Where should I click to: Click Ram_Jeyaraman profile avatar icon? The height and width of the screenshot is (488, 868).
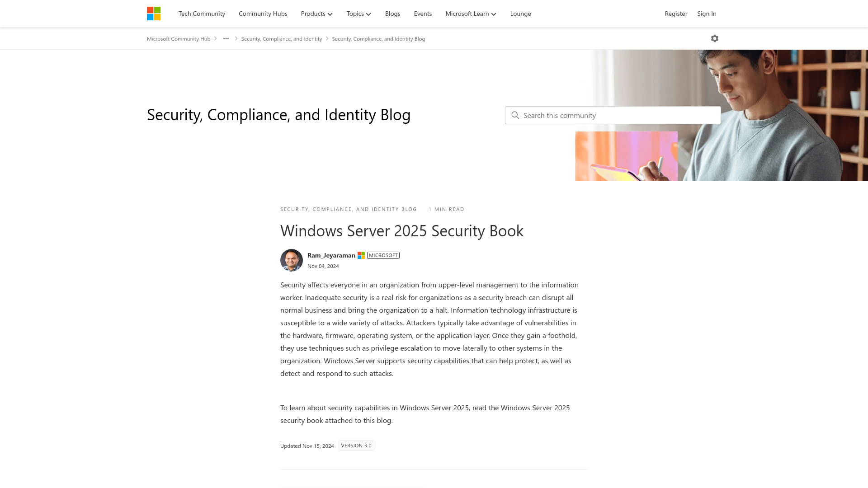coord(291,260)
